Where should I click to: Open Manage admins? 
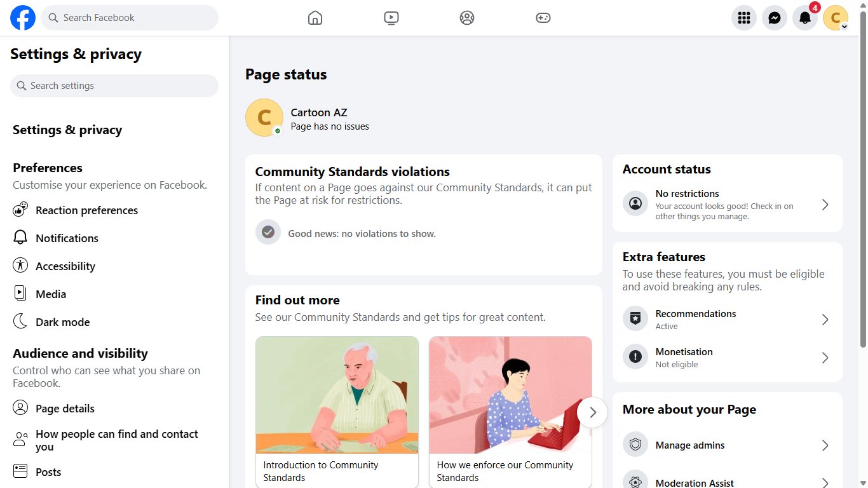(728, 445)
